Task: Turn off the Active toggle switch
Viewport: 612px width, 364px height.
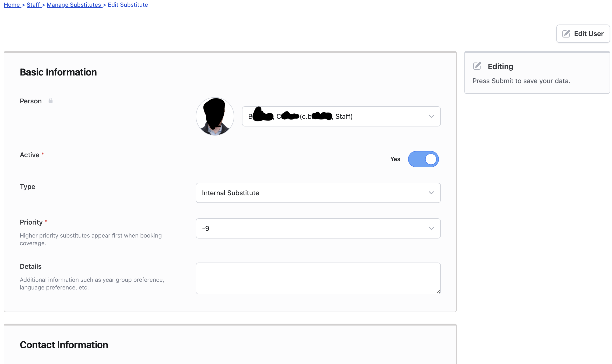Action: point(423,159)
